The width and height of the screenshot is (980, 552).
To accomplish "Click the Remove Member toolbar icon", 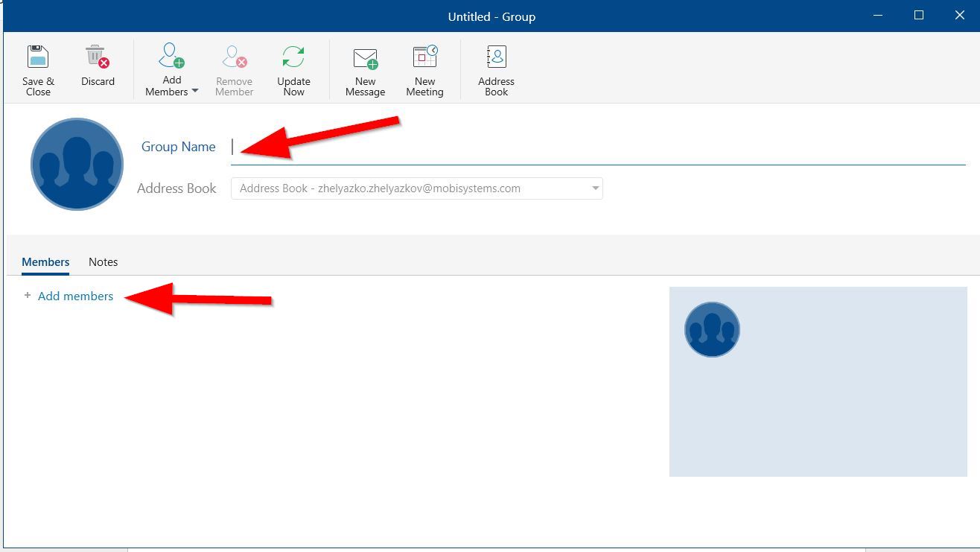I will click(x=235, y=57).
